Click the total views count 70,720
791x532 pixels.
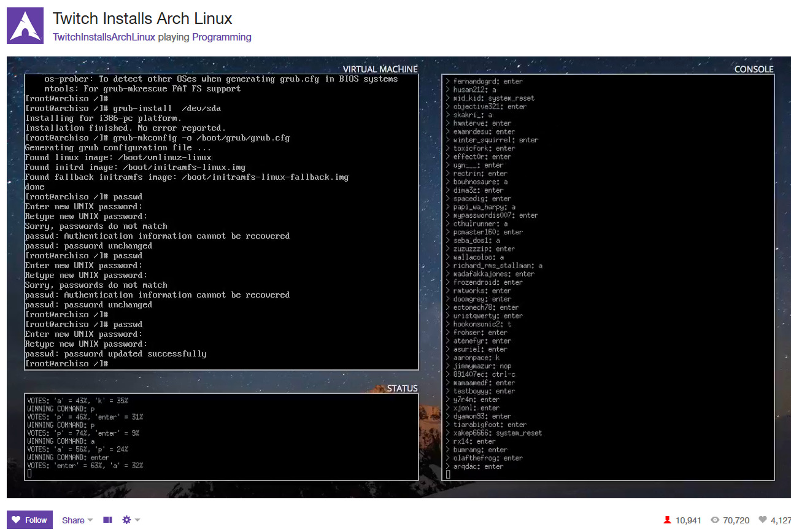(730, 520)
